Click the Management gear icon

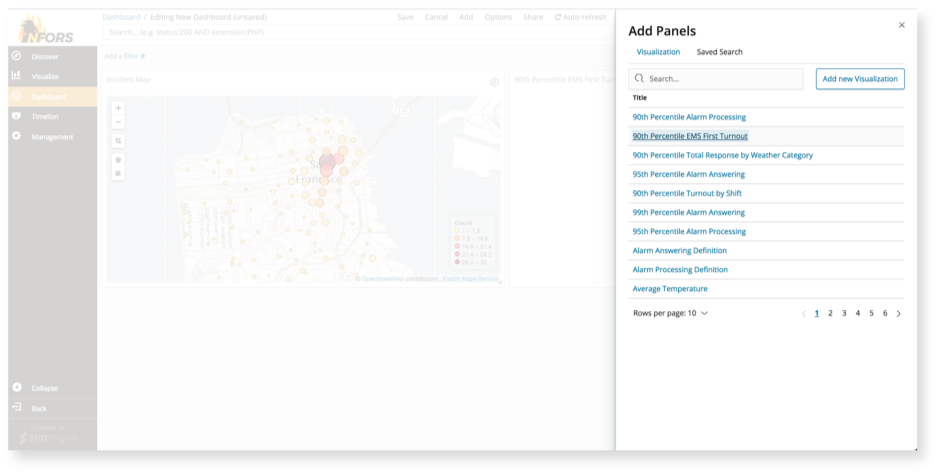(17, 136)
